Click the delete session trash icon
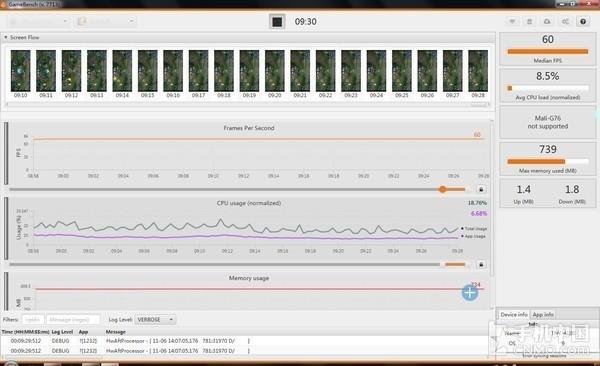The height and width of the screenshot is (366, 600). point(530,21)
